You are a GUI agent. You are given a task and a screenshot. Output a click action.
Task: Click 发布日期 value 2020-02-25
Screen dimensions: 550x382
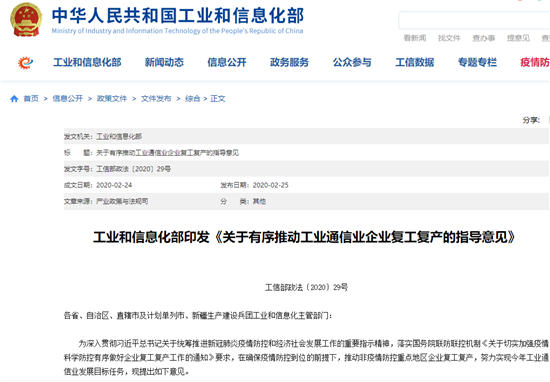270,185
